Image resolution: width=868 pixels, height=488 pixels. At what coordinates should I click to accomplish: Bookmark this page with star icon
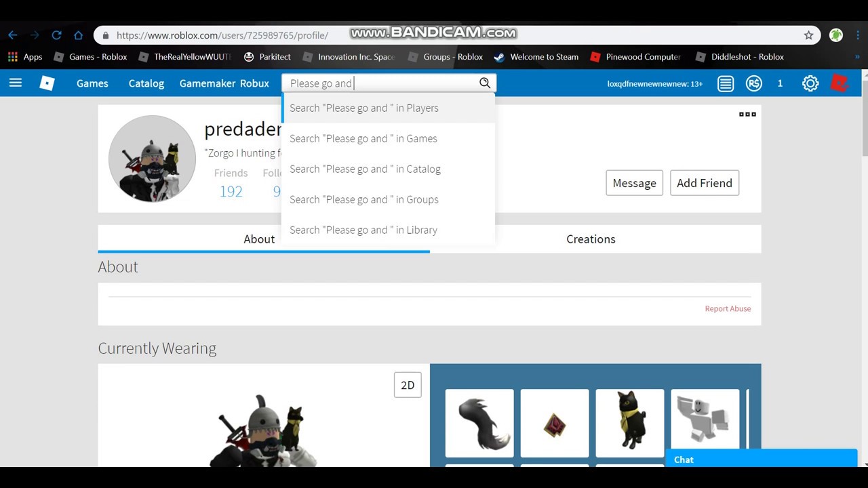click(808, 35)
